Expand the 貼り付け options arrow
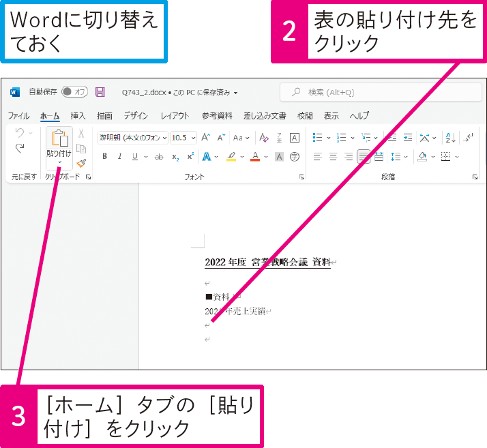 pos(59,162)
